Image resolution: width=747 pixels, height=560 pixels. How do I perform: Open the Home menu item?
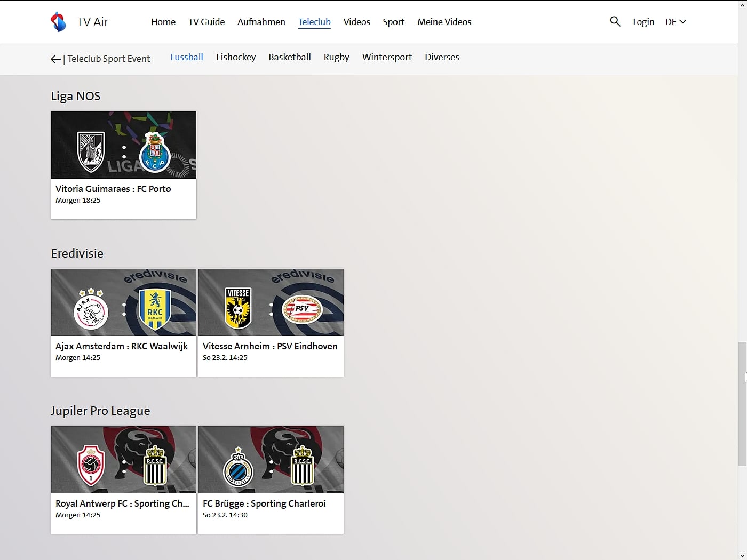163,22
